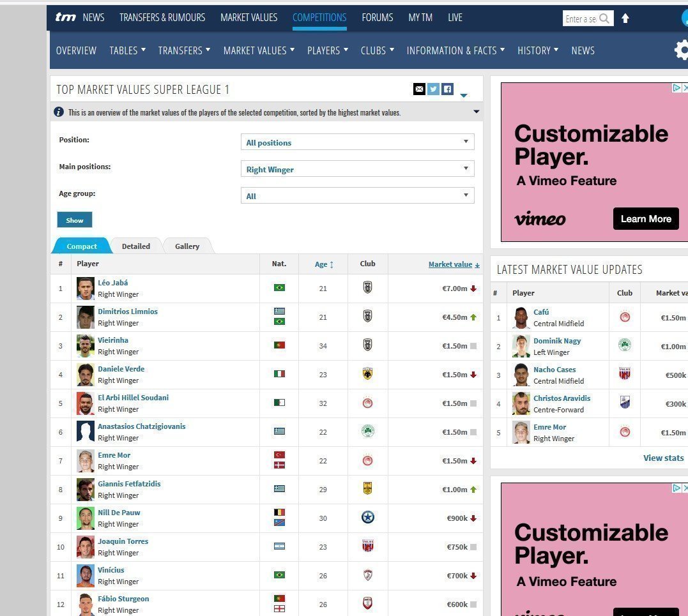The width and height of the screenshot is (688, 616).
Task: Click Emre Mor's player thumbnail photo
Action: pyautogui.click(x=85, y=461)
